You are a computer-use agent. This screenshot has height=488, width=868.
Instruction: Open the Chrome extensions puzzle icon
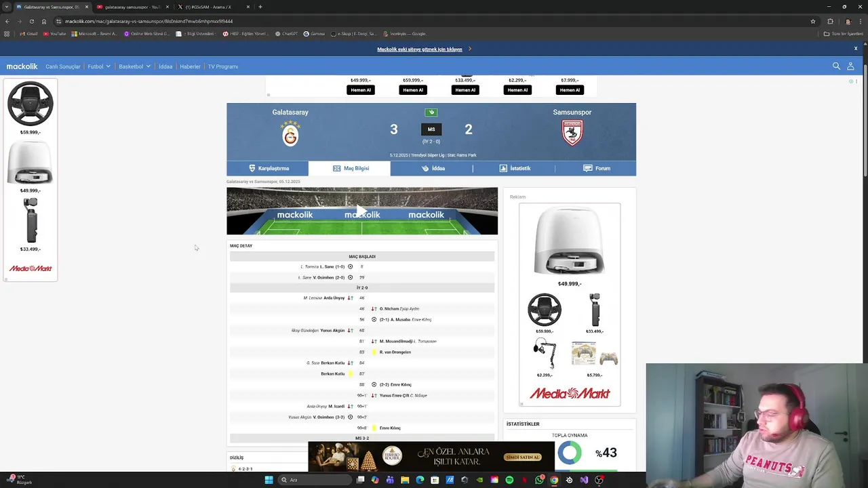click(830, 21)
